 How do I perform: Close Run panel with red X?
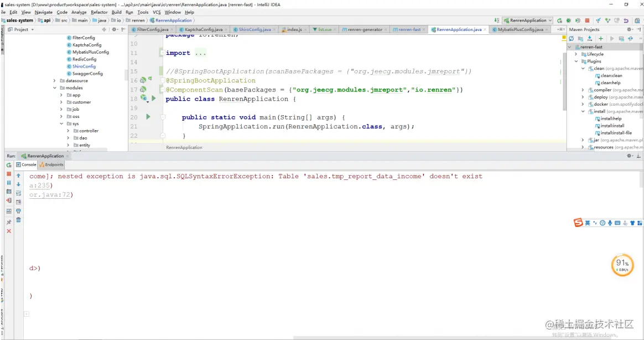(9, 231)
